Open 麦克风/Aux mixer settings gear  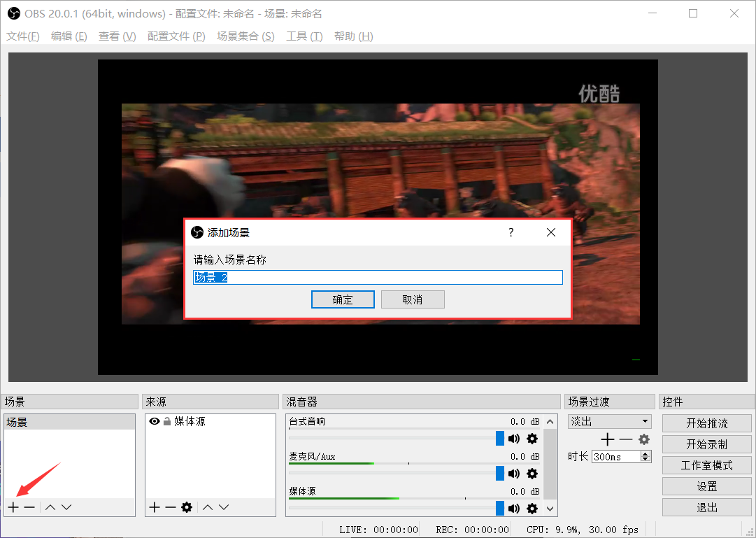tap(532, 474)
